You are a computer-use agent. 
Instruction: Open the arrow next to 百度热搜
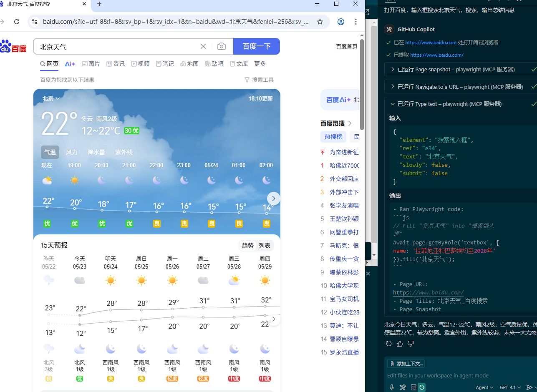350,123
